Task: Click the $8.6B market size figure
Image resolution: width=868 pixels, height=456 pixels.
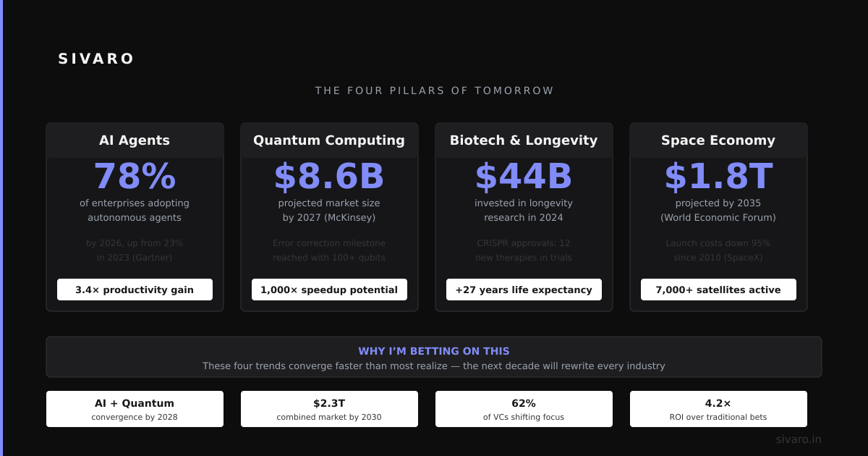Action: pyautogui.click(x=329, y=177)
